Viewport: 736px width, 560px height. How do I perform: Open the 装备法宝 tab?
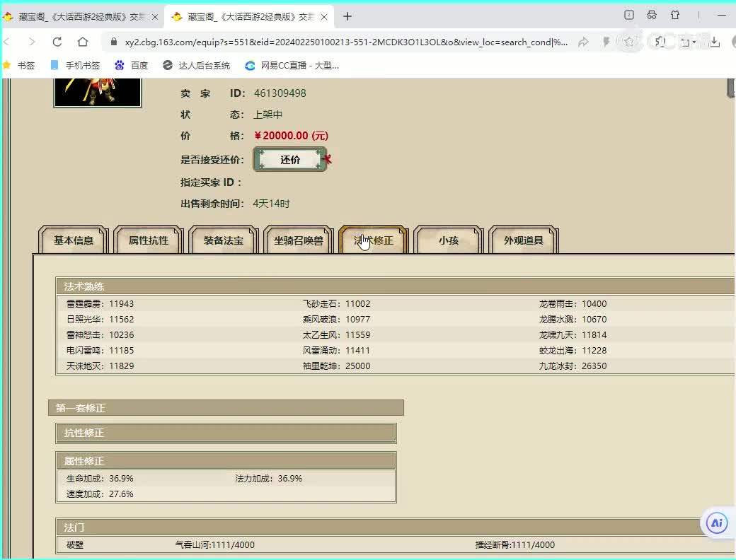(x=224, y=240)
